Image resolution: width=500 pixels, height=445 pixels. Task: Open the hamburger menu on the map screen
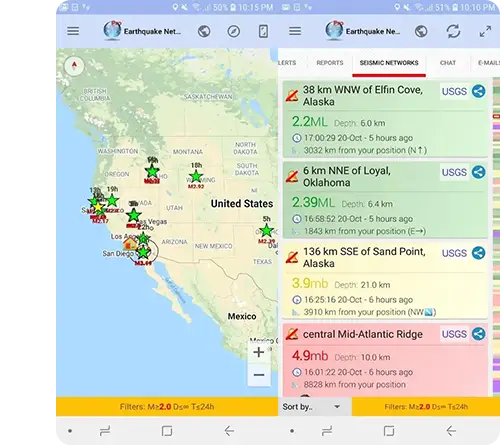click(x=73, y=31)
